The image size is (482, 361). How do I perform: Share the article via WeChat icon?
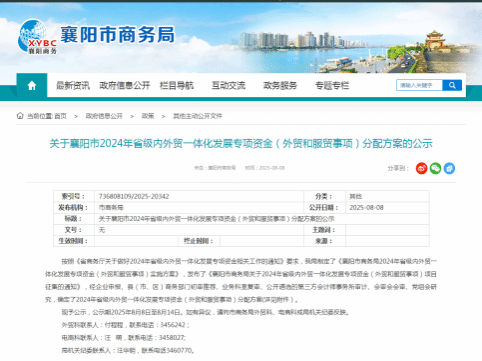point(435,168)
